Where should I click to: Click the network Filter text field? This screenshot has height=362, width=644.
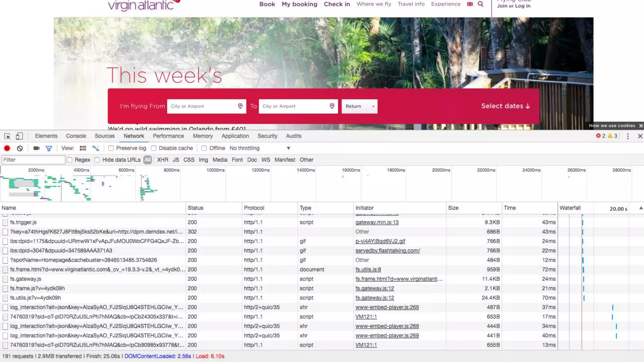click(x=33, y=160)
